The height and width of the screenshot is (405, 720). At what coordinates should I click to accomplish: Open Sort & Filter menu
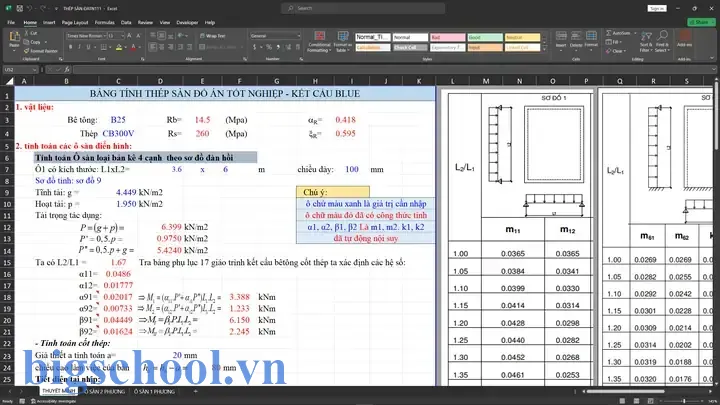(x=646, y=41)
